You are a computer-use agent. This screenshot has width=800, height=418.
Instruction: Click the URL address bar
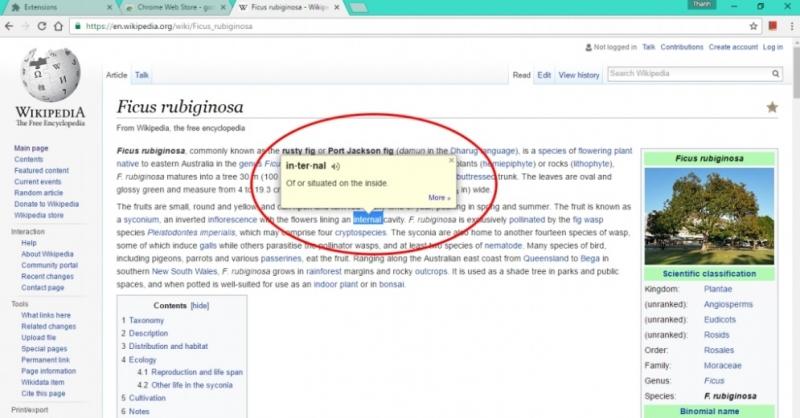point(408,26)
